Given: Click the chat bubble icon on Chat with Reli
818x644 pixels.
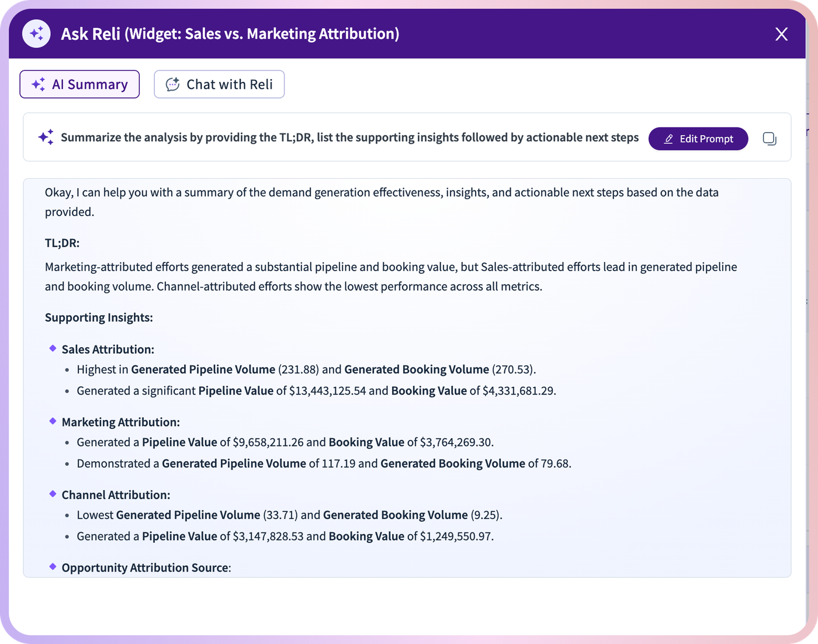Looking at the screenshot, I should [172, 85].
